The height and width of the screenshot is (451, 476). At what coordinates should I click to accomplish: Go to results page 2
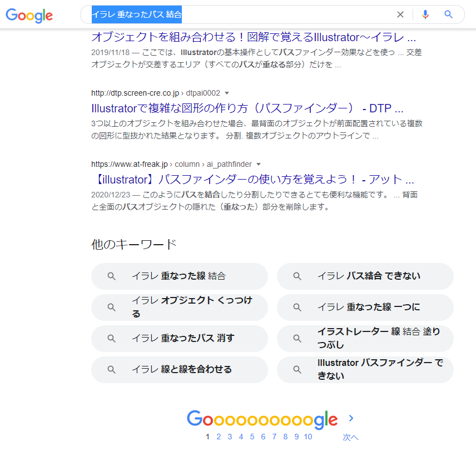(x=219, y=437)
